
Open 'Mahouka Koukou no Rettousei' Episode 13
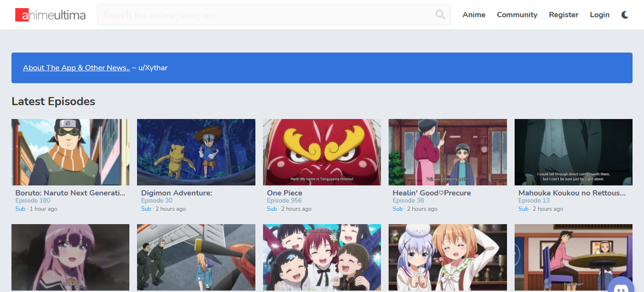coord(572,193)
